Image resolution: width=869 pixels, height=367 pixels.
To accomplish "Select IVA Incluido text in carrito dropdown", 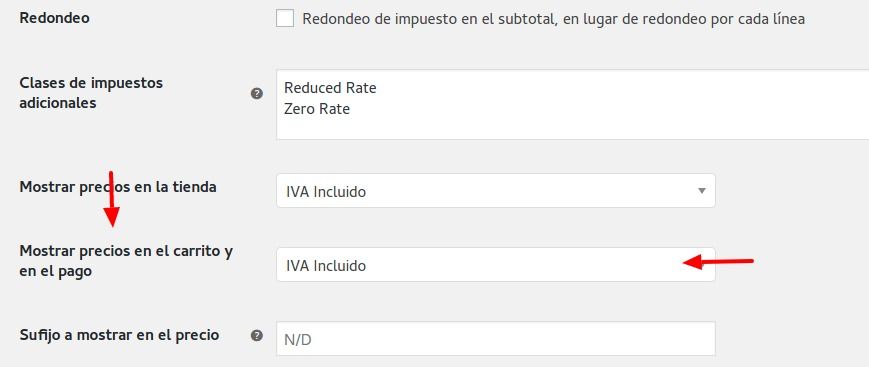I will [x=326, y=266].
